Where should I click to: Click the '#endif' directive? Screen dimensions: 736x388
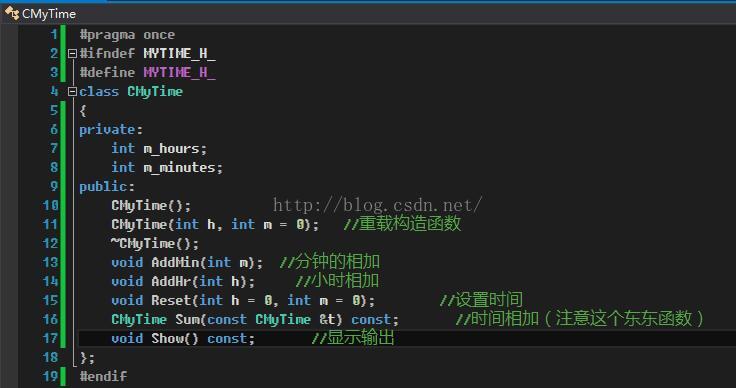coord(103,376)
